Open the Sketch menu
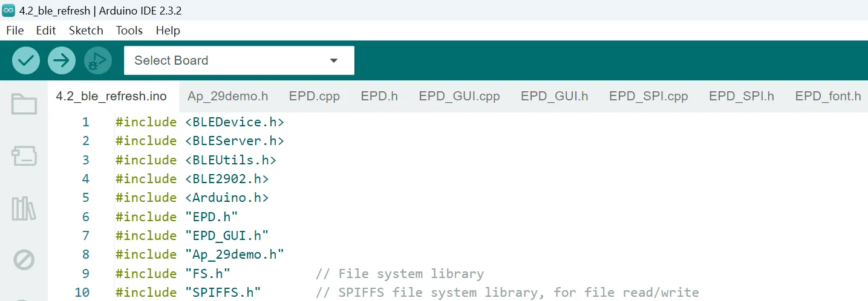Screen dimensions: 868x301 86,30
